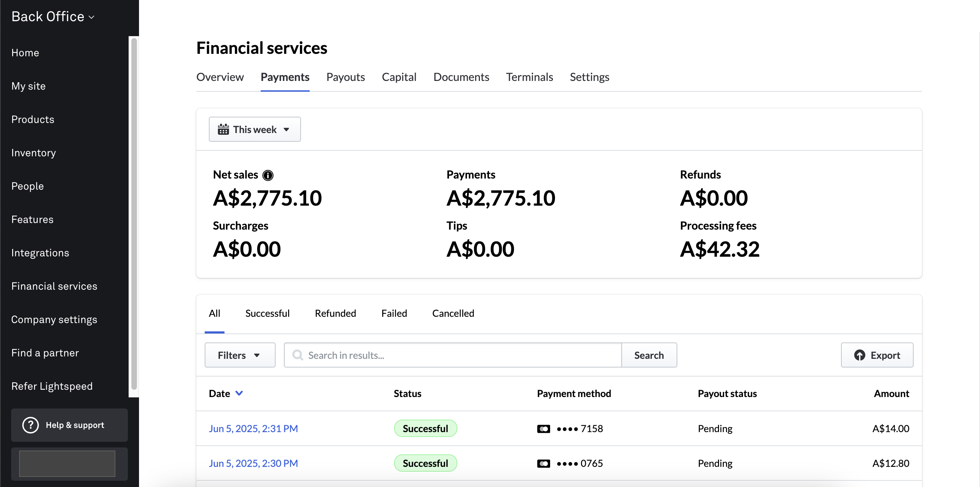Show Failed payments tab
Viewport: 980px width, 487px height.
click(394, 313)
